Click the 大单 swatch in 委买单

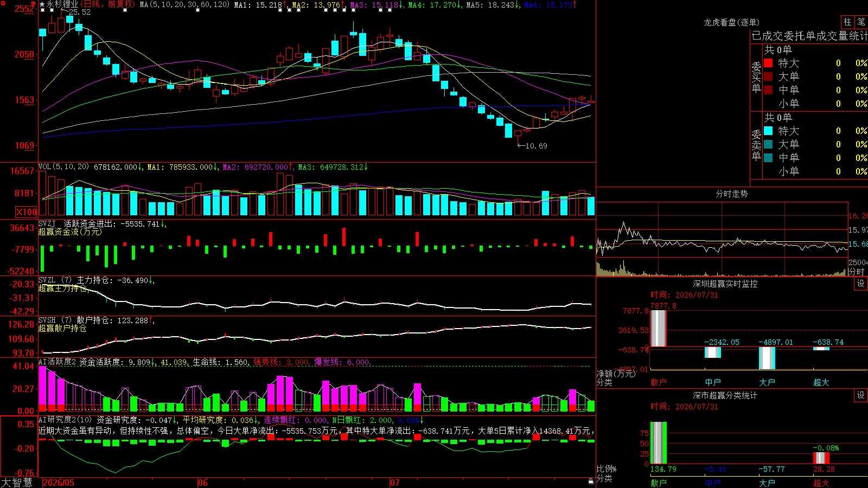tap(768, 76)
